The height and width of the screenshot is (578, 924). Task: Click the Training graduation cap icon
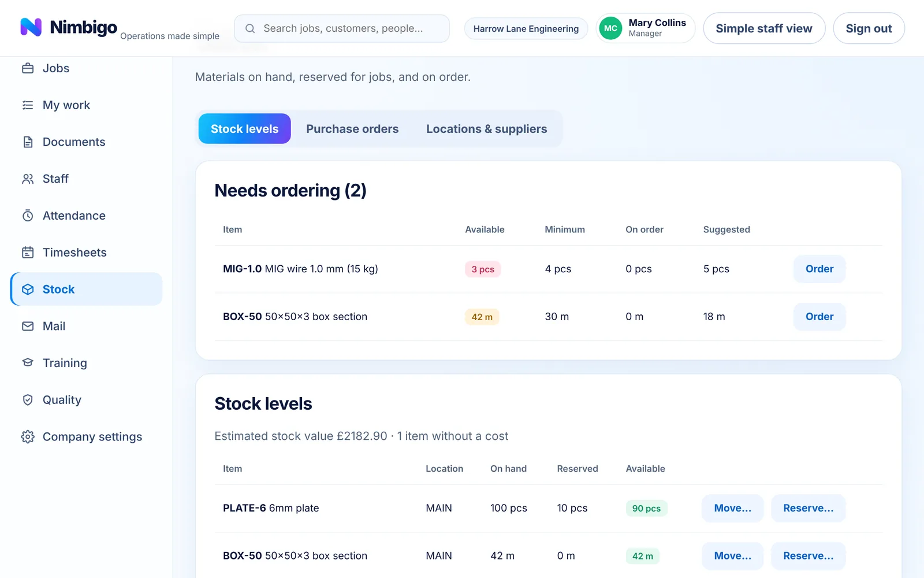(x=28, y=363)
